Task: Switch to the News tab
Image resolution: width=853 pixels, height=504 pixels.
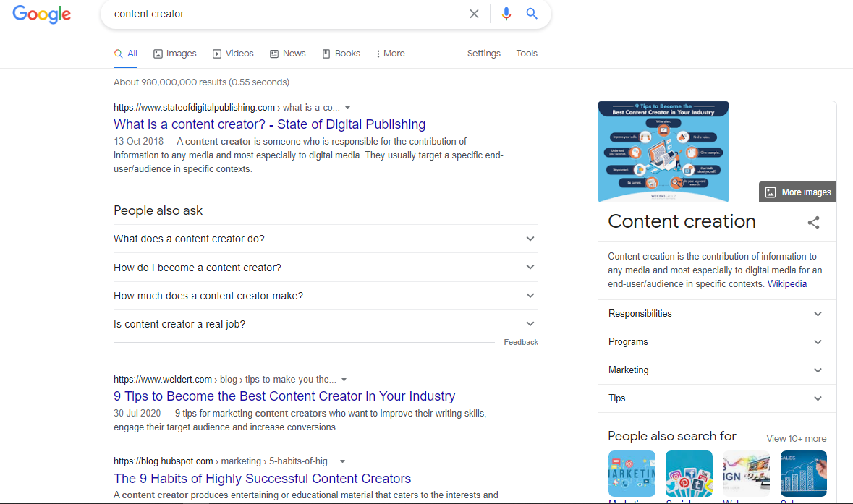Action: point(288,54)
